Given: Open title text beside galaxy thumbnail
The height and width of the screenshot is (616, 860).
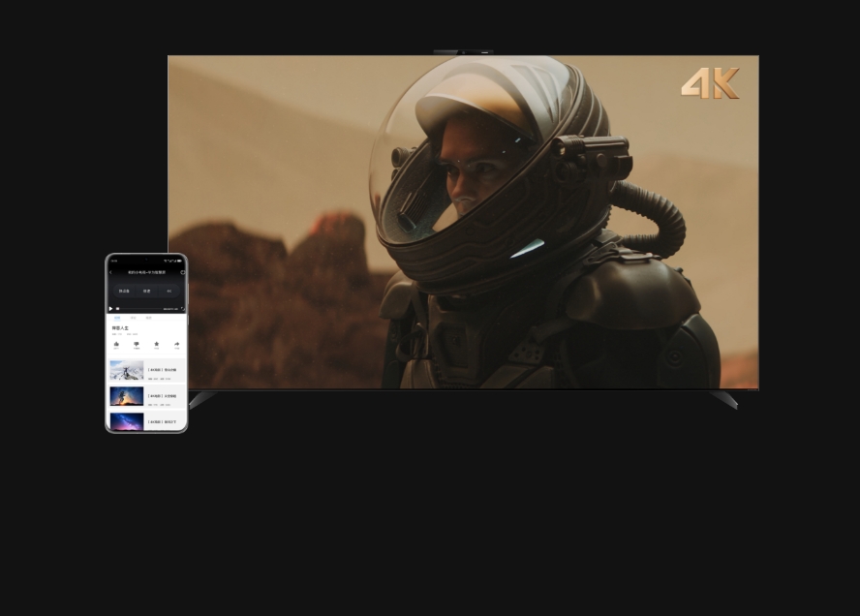Looking at the screenshot, I should (162, 422).
